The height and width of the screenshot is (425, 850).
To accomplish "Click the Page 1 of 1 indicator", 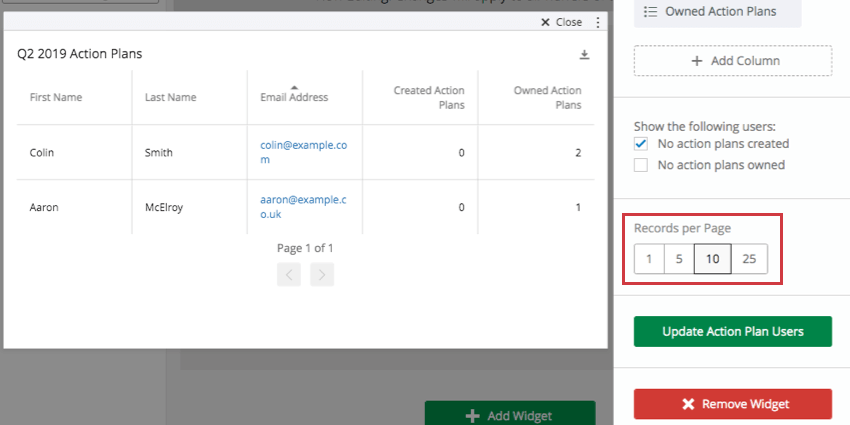I will 305,248.
